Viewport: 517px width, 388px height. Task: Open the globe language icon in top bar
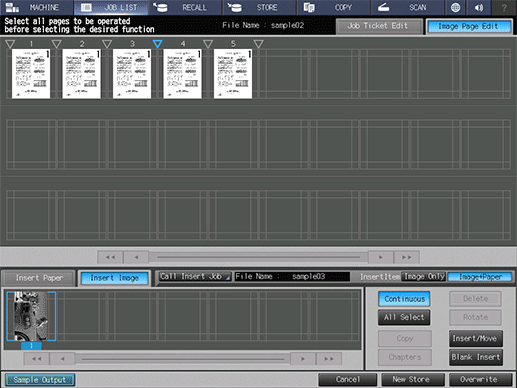pos(455,7)
